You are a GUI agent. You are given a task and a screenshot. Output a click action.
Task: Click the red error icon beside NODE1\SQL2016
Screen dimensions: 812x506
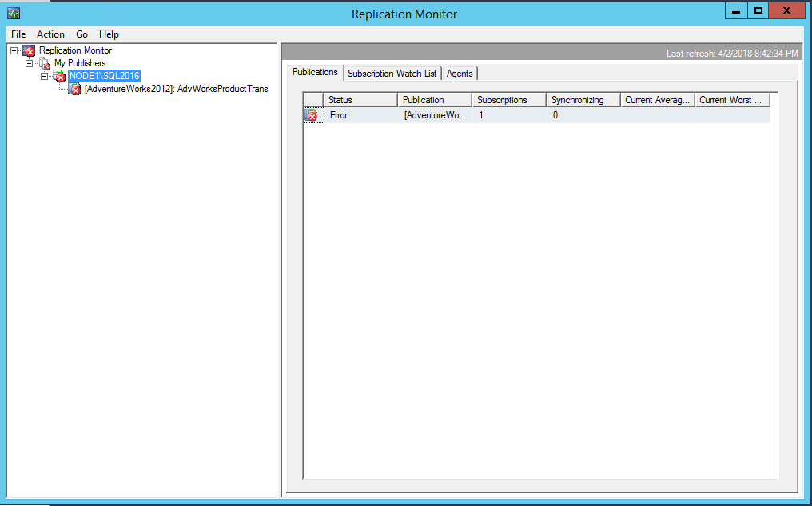point(58,75)
